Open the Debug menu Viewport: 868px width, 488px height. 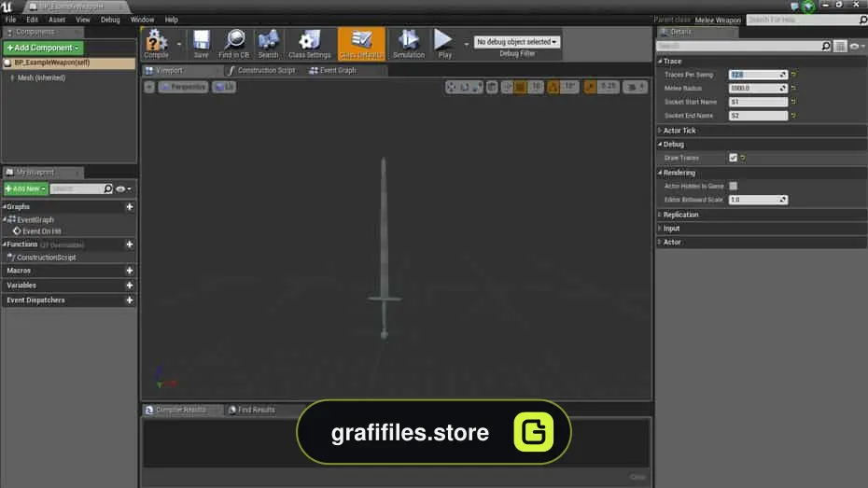tap(110, 20)
